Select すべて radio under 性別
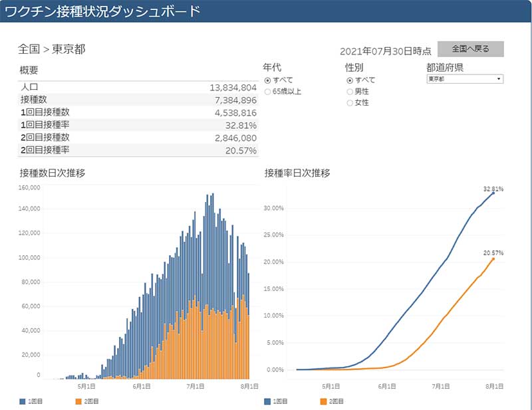The width and height of the screenshot is (532, 410). 350,80
